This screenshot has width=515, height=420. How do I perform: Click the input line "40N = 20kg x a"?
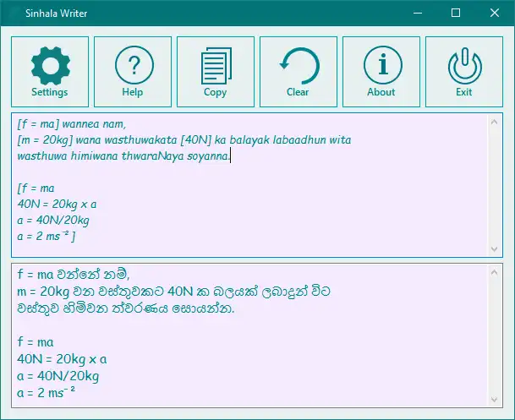pos(57,205)
